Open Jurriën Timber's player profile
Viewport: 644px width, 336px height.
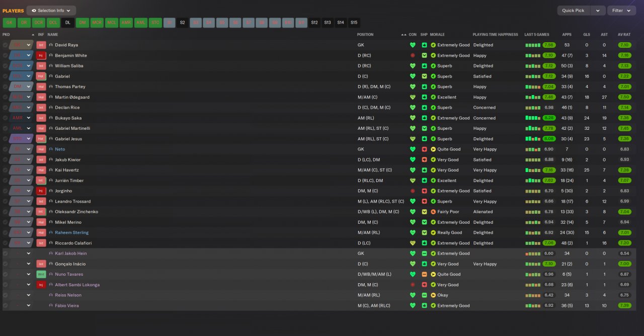69,181
